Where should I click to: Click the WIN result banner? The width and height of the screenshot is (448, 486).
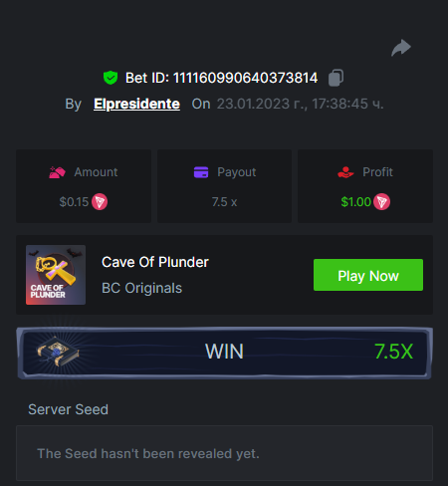pos(224,353)
